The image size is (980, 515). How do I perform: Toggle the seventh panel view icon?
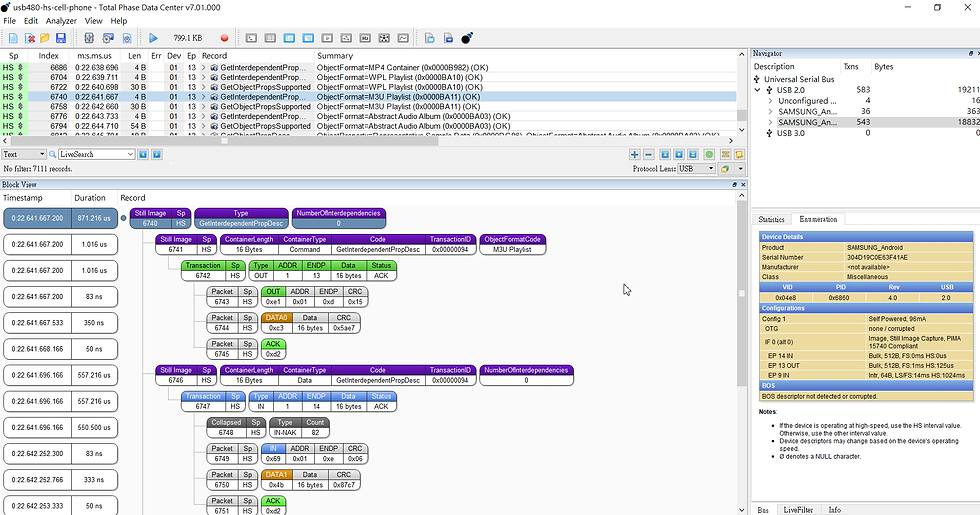click(365, 38)
